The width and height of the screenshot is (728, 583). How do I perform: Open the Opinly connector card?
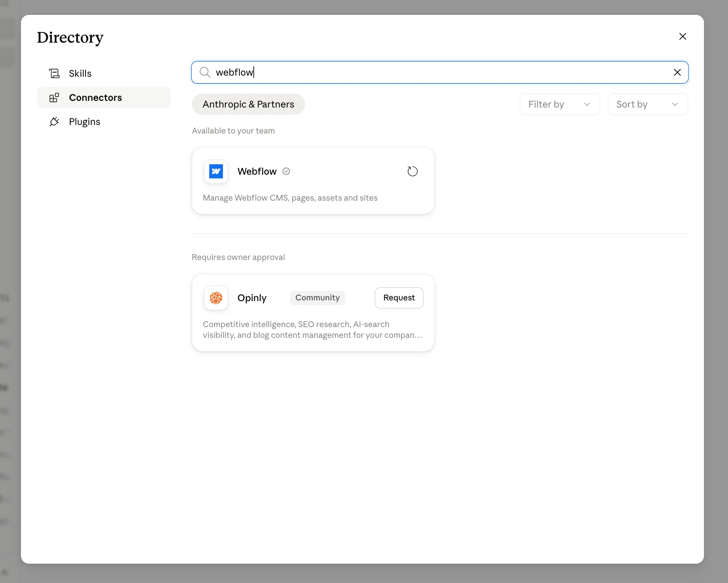[313, 313]
